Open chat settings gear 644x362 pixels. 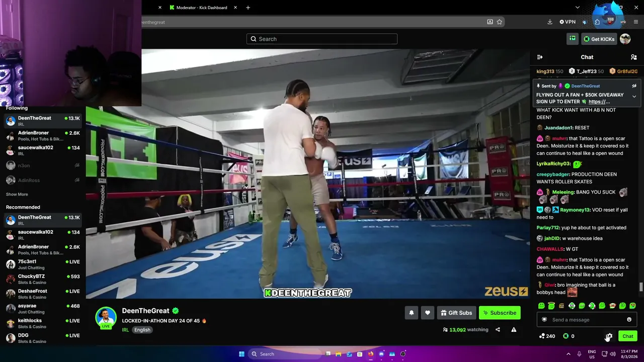(x=609, y=336)
